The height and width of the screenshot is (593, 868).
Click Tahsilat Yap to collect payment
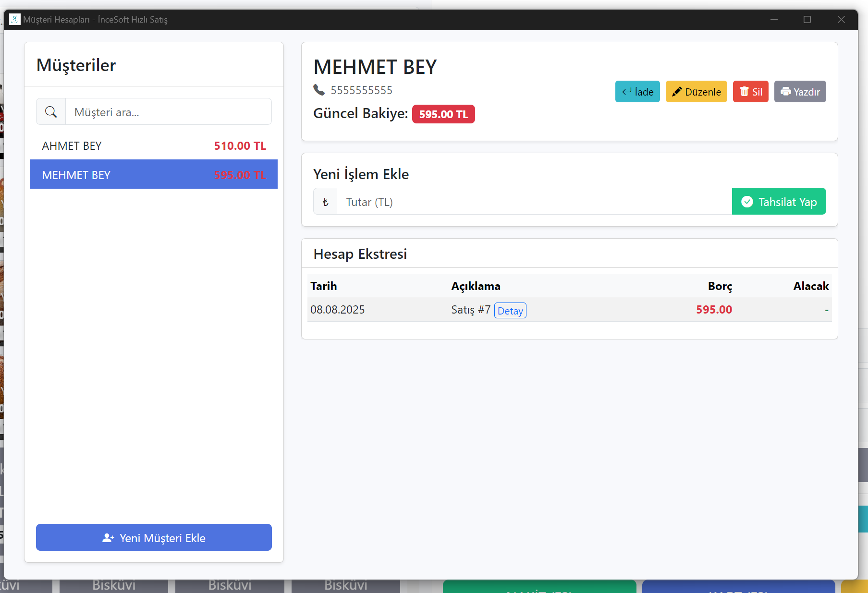(x=779, y=202)
